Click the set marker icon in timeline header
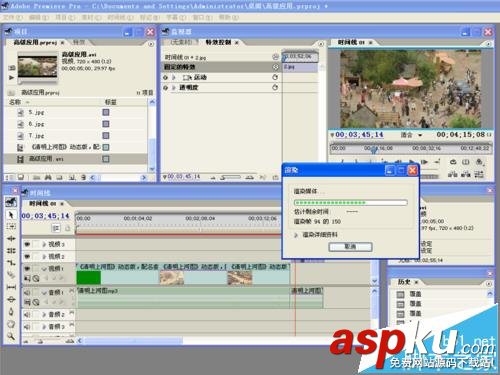 tap(68, 228)
